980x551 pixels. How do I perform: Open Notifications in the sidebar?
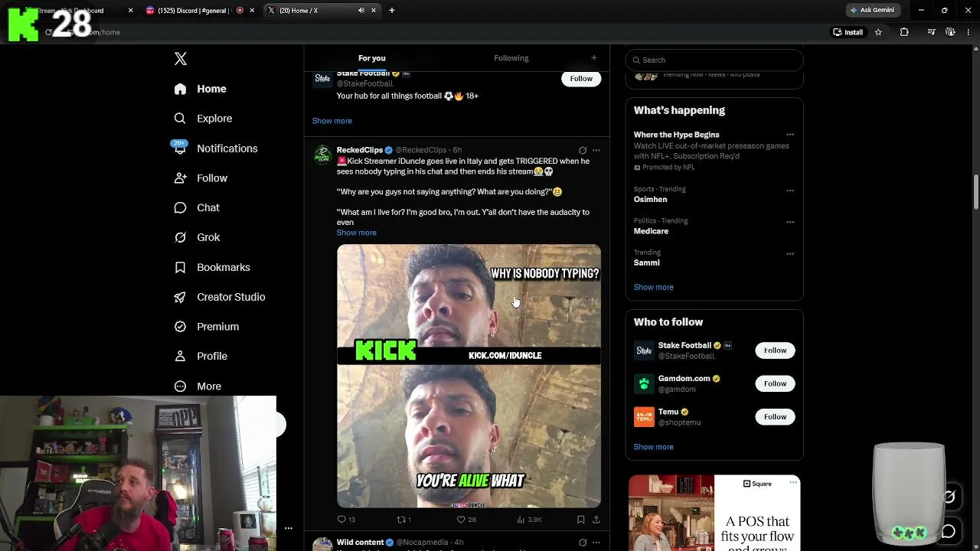[215, 148]
